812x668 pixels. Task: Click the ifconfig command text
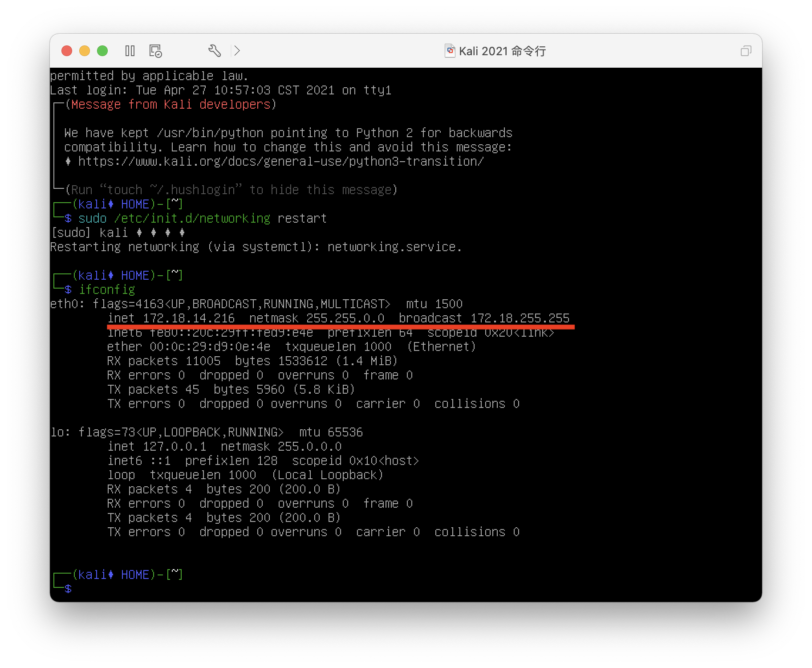[107, 289]
